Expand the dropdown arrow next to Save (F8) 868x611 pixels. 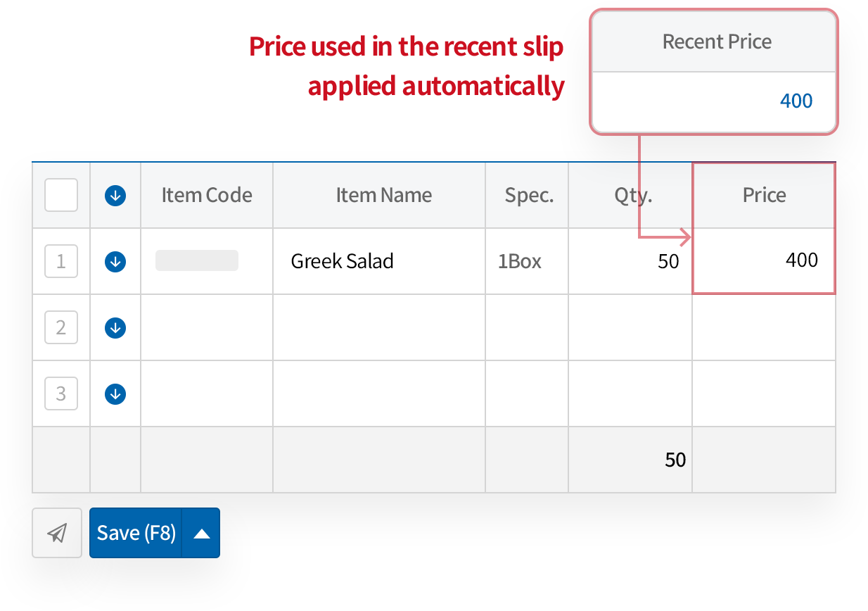(203, 533)
